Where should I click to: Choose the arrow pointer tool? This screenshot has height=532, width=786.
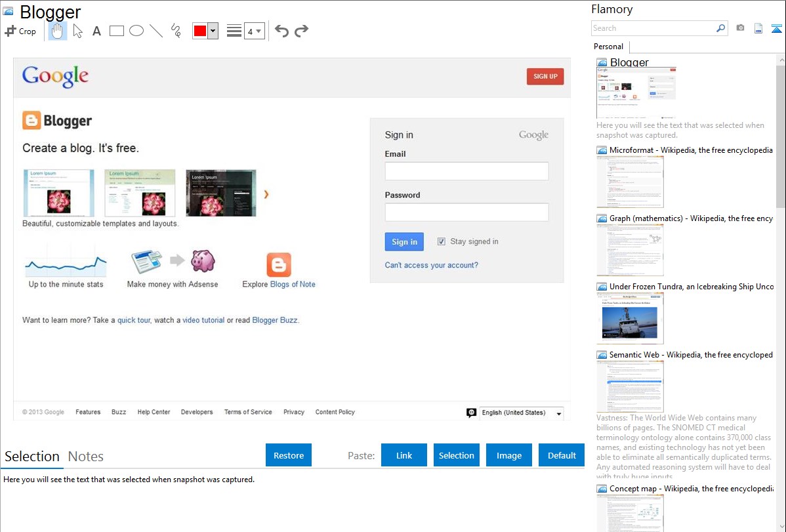[x=77, y=31]
